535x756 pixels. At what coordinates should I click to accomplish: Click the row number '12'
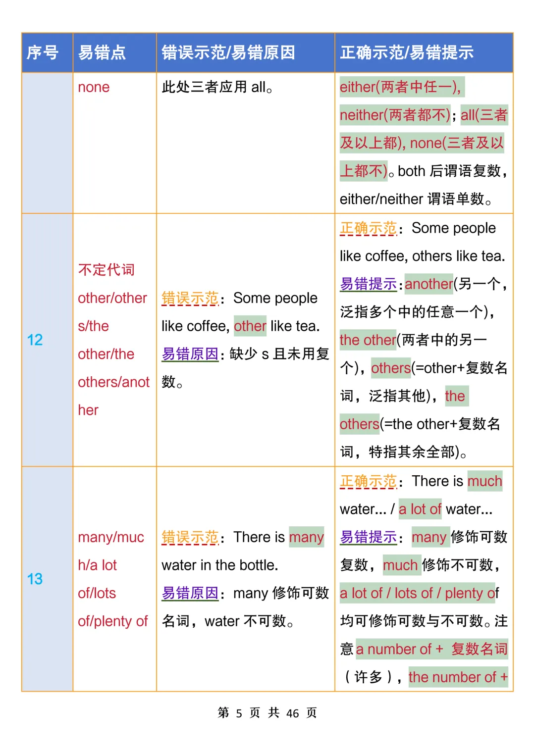35,340
